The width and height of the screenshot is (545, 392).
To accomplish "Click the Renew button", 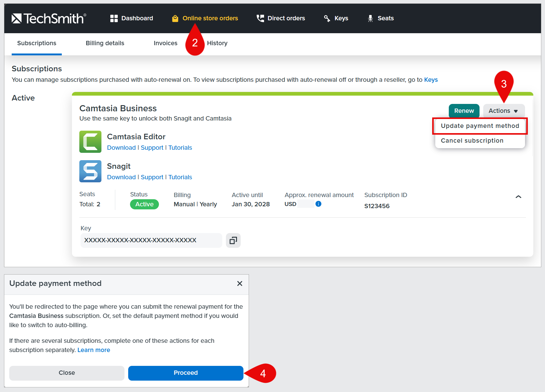I will tap(464, 111).
